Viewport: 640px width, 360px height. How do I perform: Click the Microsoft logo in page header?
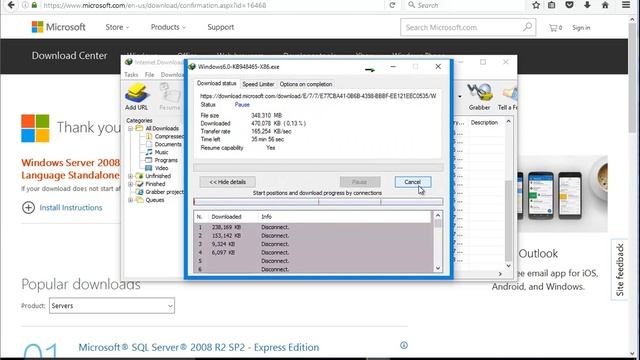pyautogui.click(x=59, y=27)
